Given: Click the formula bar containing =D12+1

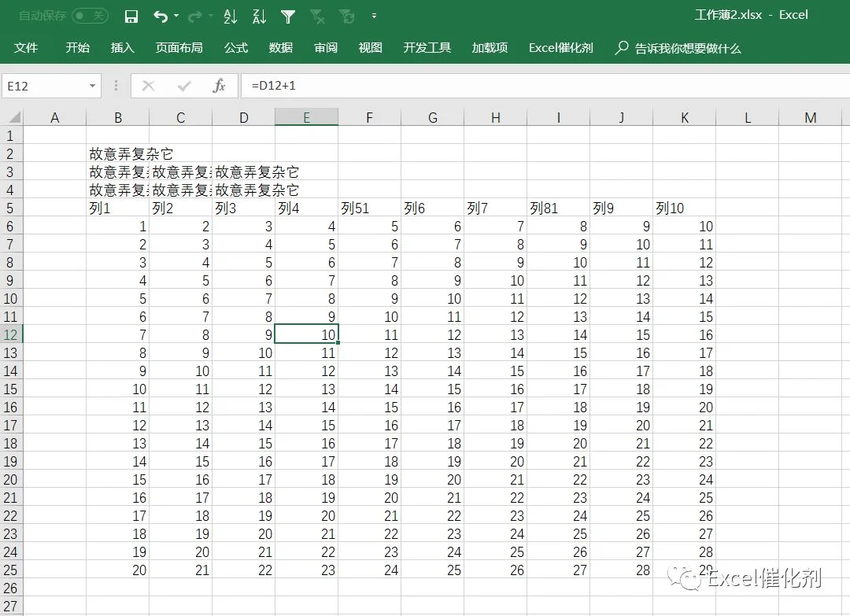Looking at the screenshot, I should (x=545, y=86).
